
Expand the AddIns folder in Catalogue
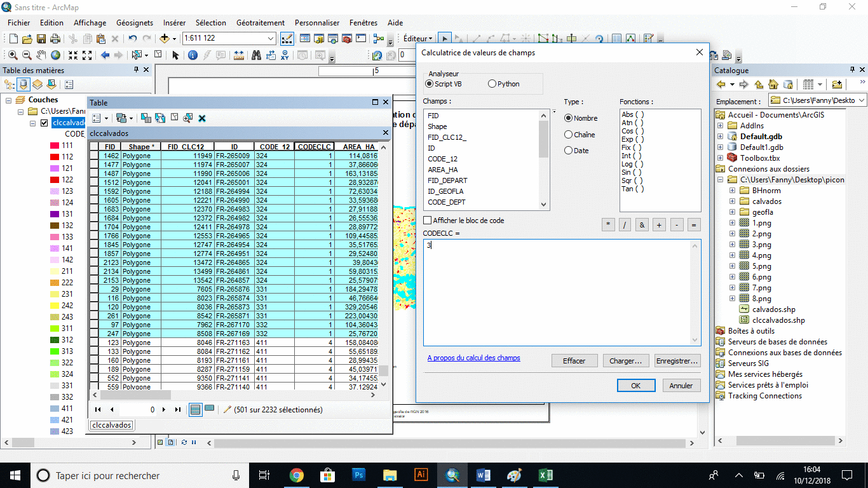point(721,126)
